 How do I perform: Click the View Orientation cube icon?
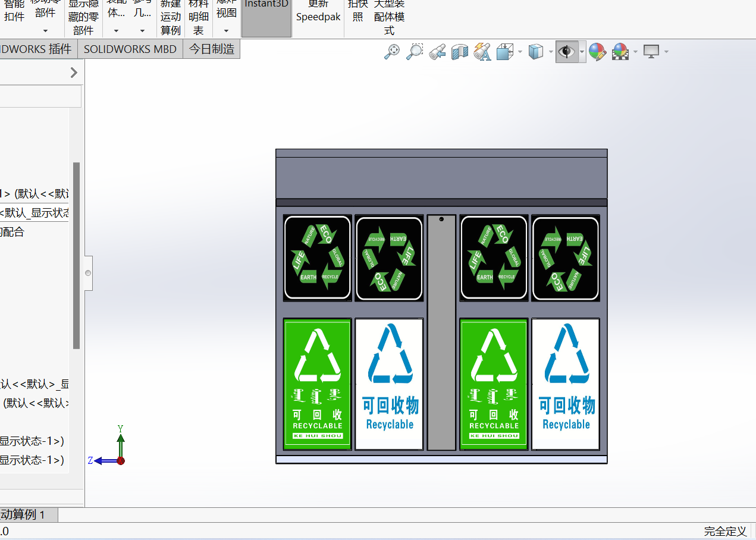coord(505,52)
